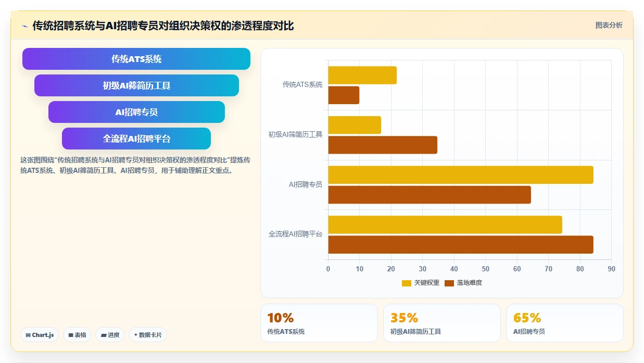
Task: Select the 全流程AI招聘平台 funnel bar
Action: point(136,139)
